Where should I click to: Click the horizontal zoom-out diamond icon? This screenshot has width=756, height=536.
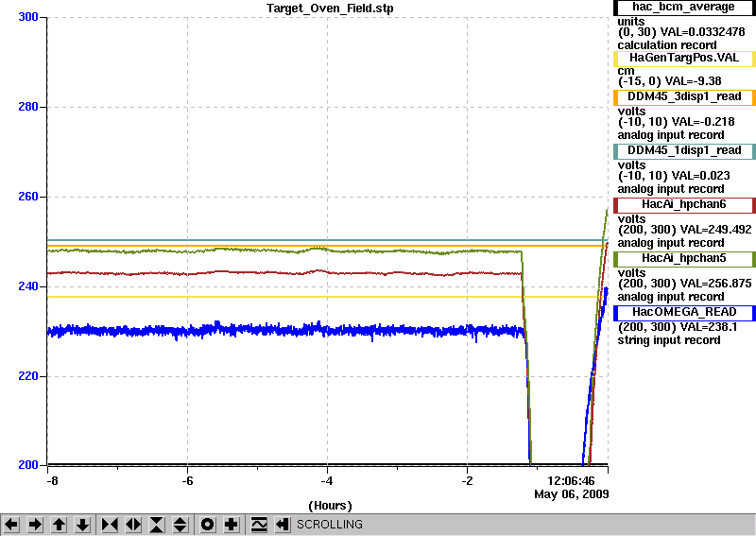click(133, 525)
